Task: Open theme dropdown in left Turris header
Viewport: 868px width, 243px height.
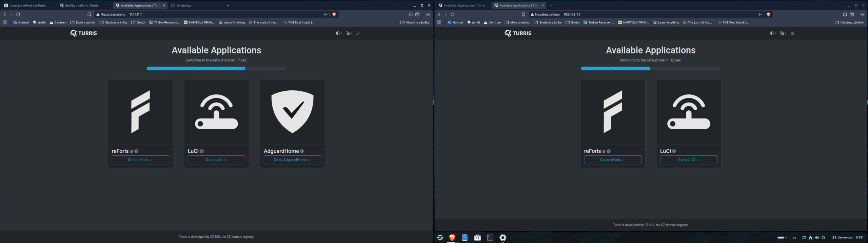Action: (338, 33)
